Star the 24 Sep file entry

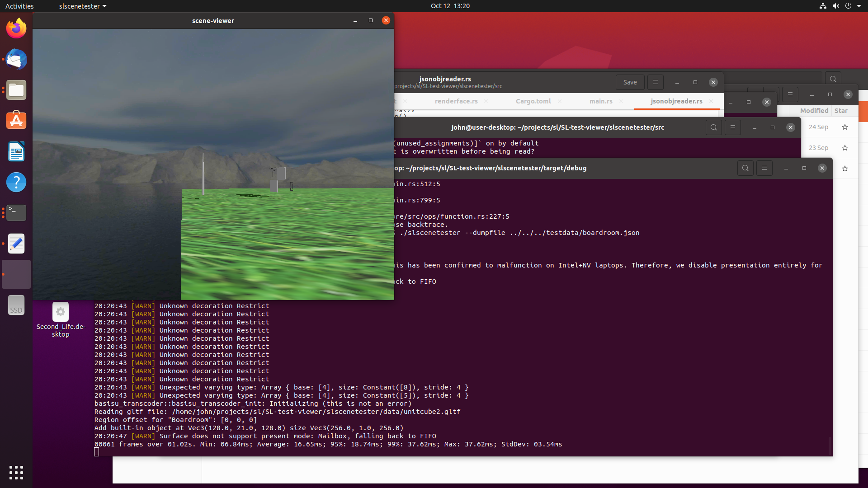coord(845,127)
